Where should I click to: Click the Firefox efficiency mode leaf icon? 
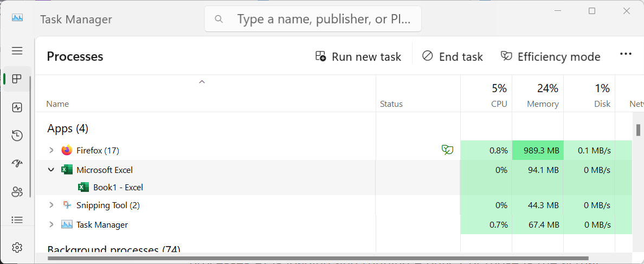(x=447, y=150)
